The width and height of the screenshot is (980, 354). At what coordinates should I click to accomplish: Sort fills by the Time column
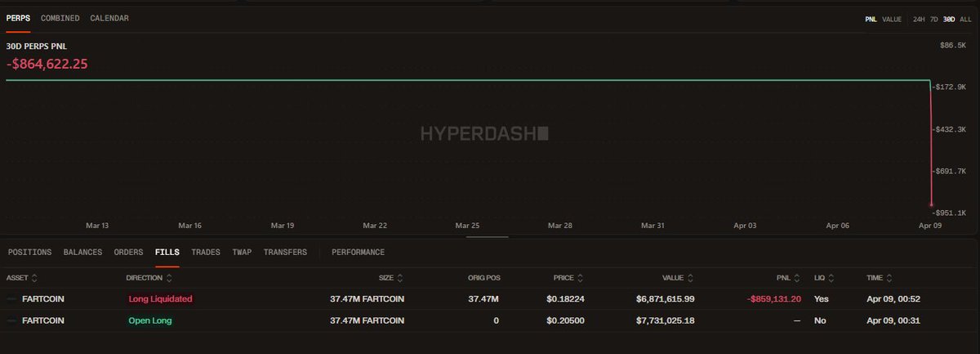point(880,278)
